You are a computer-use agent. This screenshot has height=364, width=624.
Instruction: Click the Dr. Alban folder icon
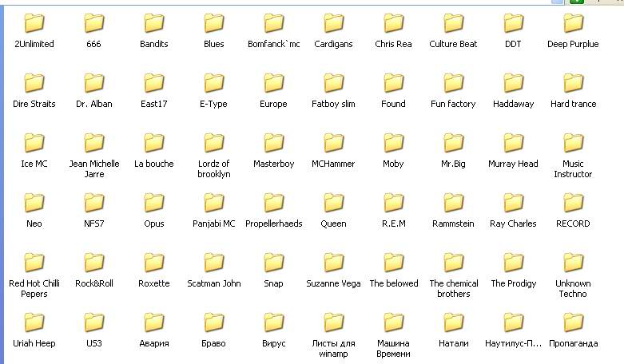click(x=94, y=83)
